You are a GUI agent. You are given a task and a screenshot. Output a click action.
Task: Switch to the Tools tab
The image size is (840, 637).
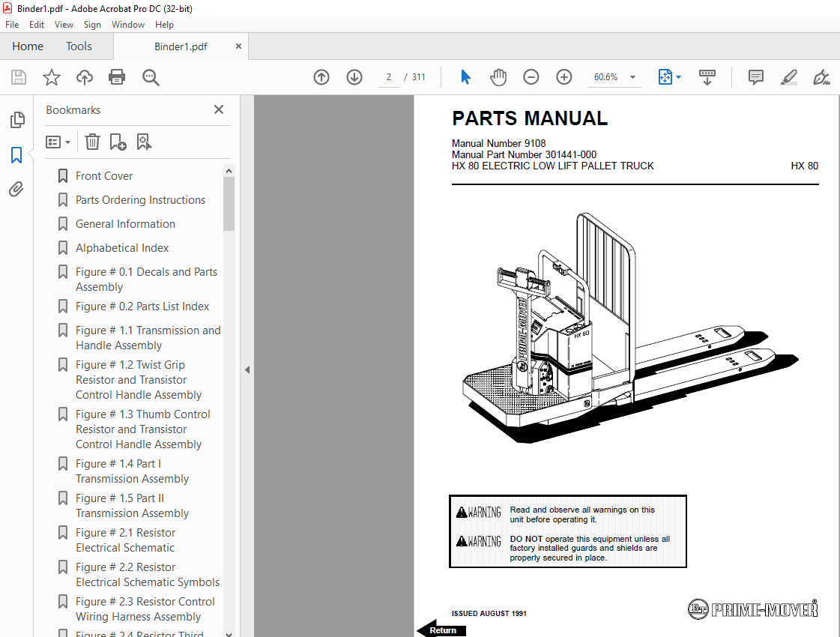[79, 46]
